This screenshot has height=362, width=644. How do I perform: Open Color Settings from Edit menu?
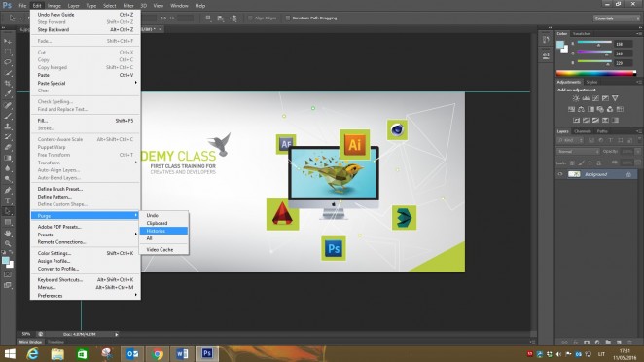[x=85, y=253]
